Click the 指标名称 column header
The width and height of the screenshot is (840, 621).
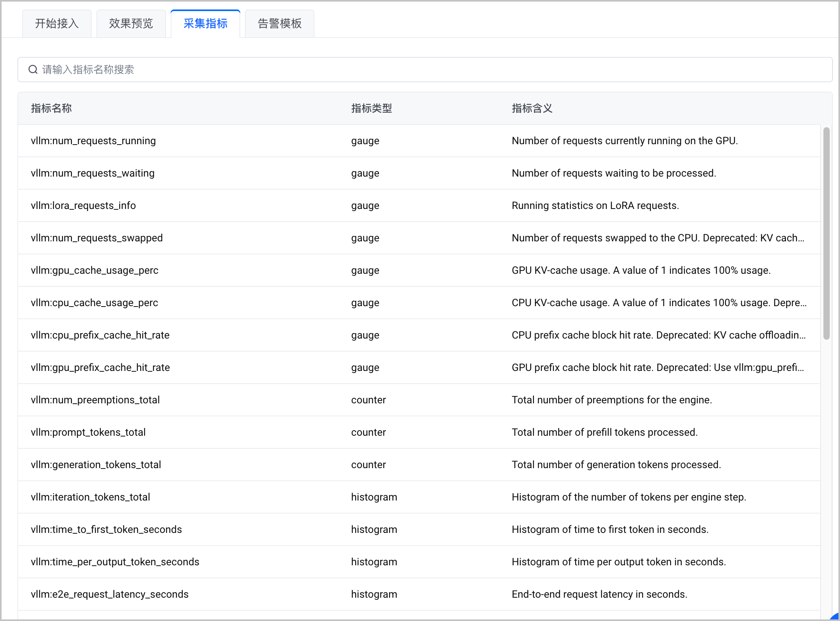pos(51,108)
